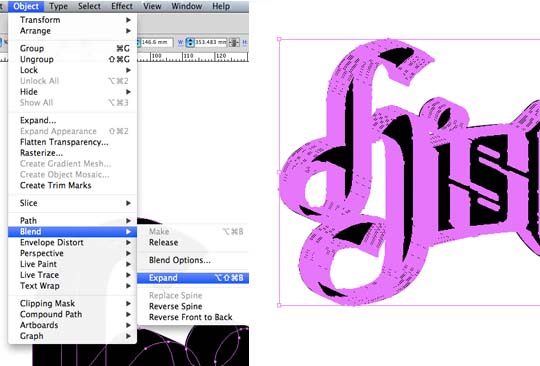Screen dimensions: 540x366
Task: Open the Help menu
Action: 221,6
